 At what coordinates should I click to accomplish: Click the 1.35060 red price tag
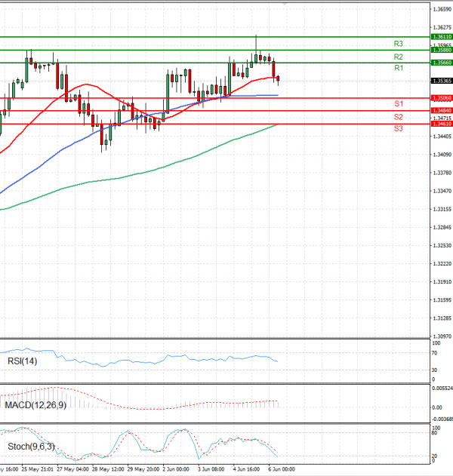(x=442, y=98)
